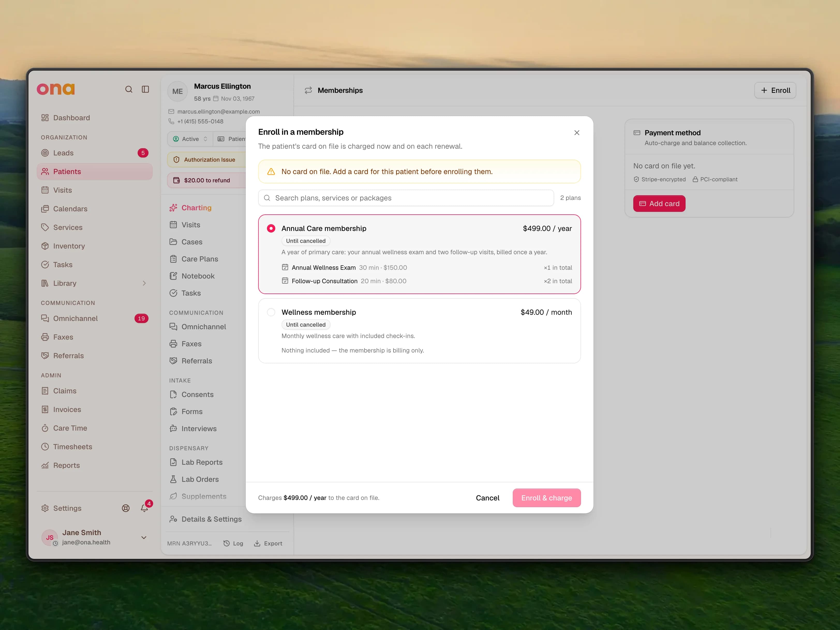
Task: Open Settings in the sidebar
Action: click(x=62, y=508)
